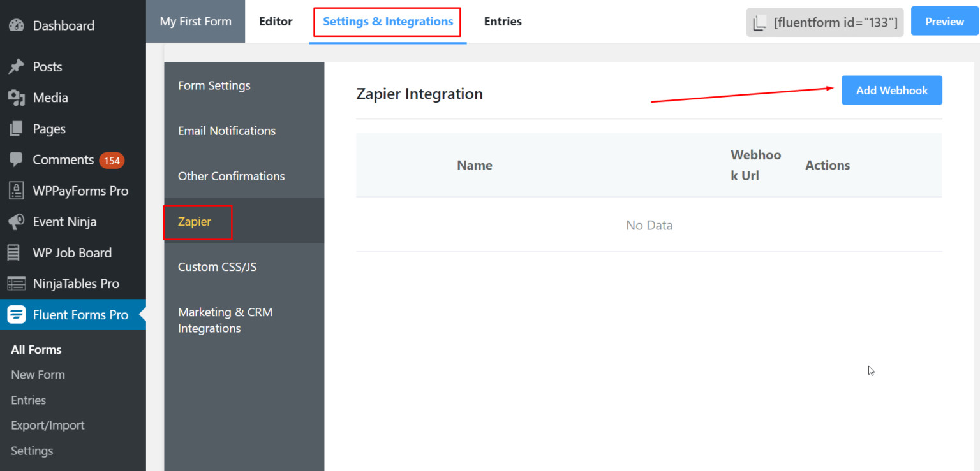
Task: Open the Entries tab
Action: click(x=503, y=21)
